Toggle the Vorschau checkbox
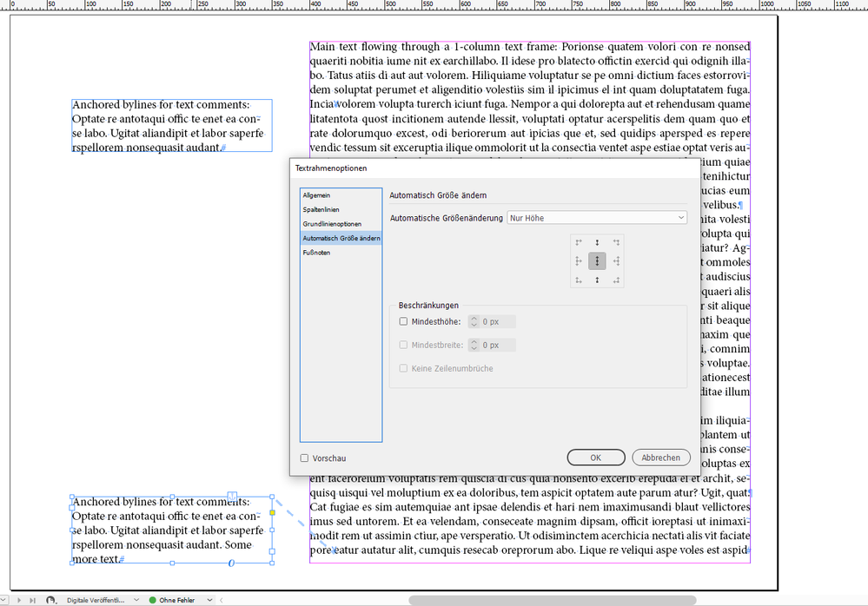 (x=305, y=457)
